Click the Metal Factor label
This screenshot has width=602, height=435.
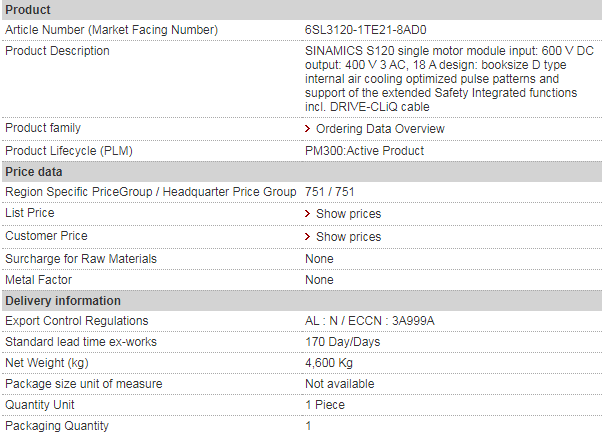38,280
